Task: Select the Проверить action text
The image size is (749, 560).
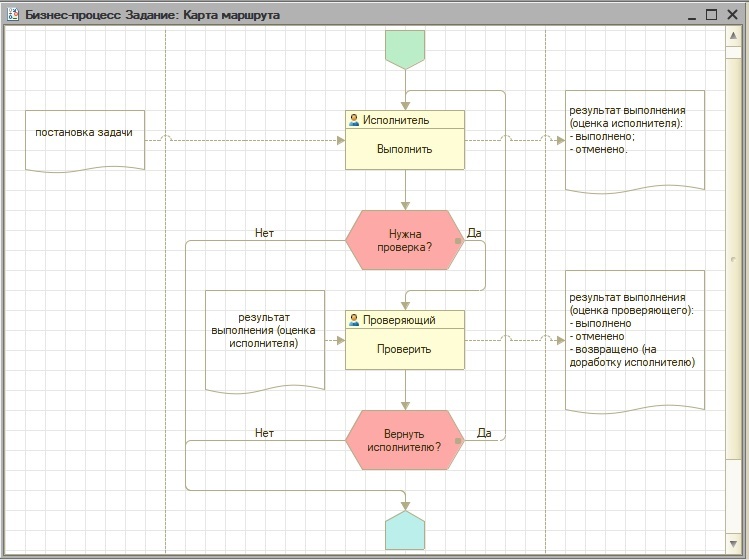Action: [x=404, y=349]
